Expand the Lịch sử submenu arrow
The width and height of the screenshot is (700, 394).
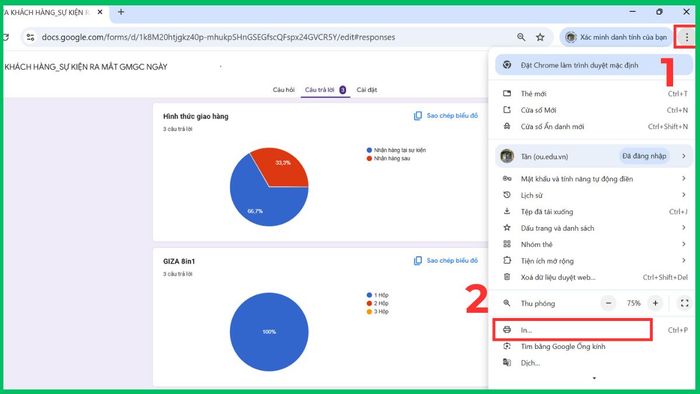pyautogui.click(x=683, y=195)
